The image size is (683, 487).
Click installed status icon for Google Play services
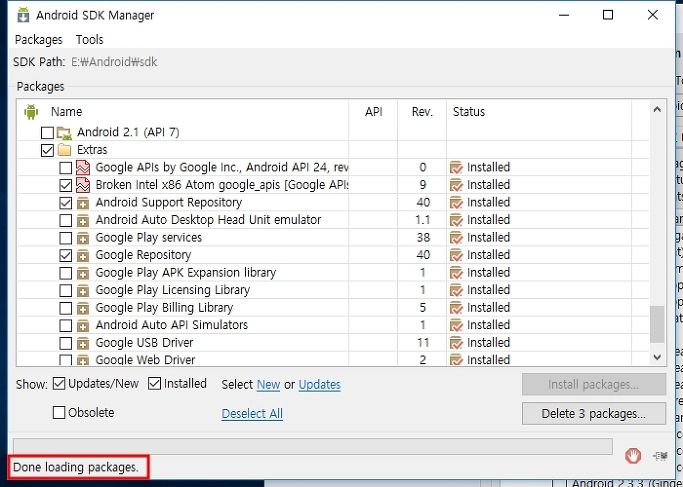456,238
